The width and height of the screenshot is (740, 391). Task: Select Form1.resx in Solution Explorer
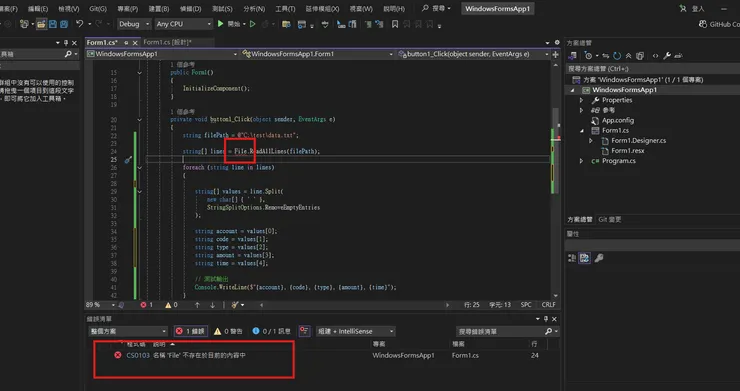(628, 151)
